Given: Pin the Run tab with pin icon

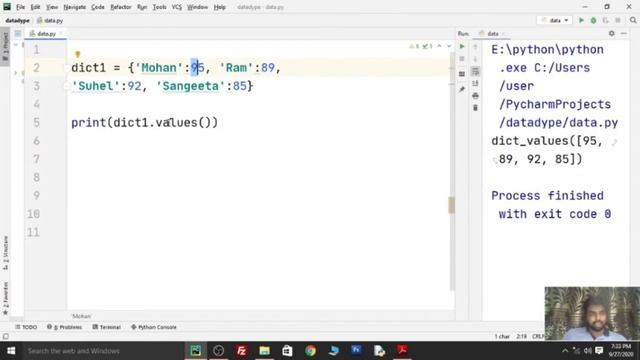Looking at the screenshot, I should click(462, 89).
